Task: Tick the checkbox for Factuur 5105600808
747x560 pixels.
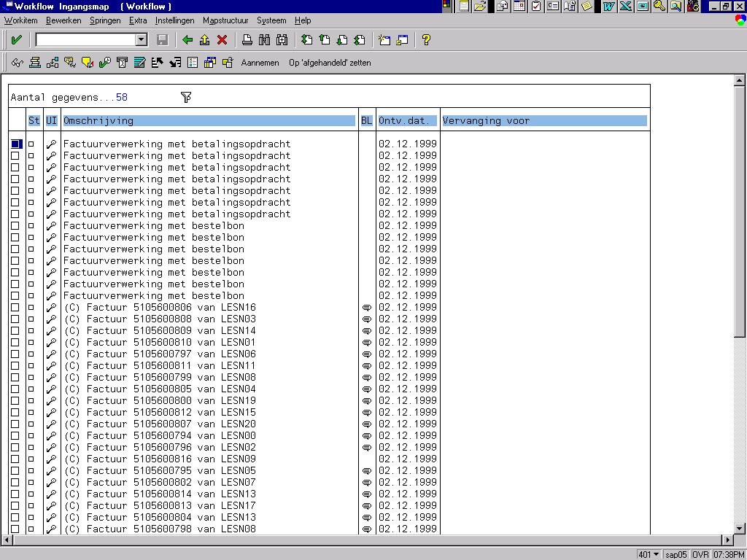Action: click(x=15, y=319)
